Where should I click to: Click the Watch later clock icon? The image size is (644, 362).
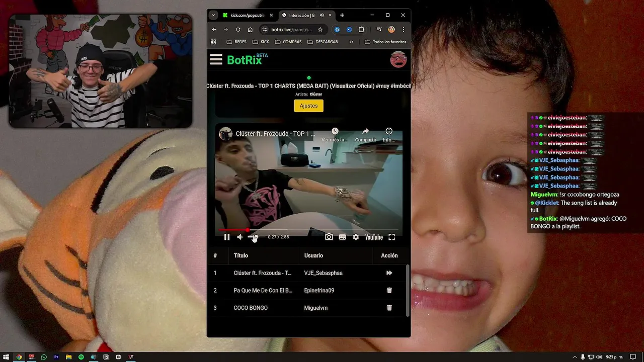335,132
